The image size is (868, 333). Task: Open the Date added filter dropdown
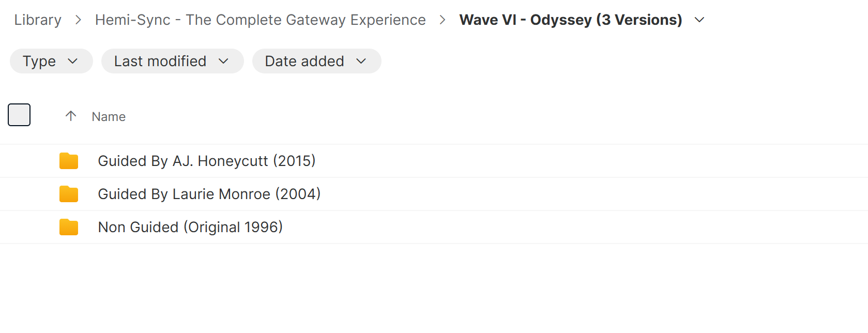click(x=316, y=61)
